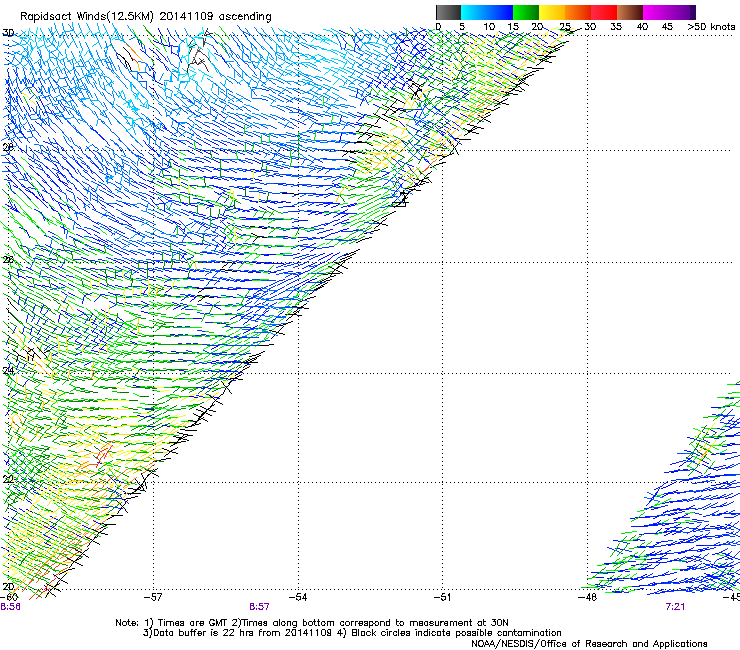Click the legend label '25'
Screen dimensions: 740x650
pyautogui.click(x=564, y=27)
